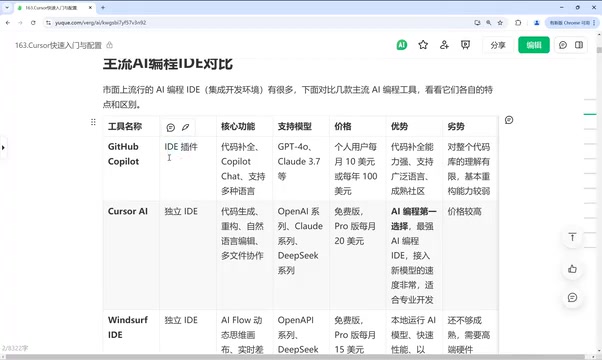
Task: Click the 分享 button
Action: [498, 45]
